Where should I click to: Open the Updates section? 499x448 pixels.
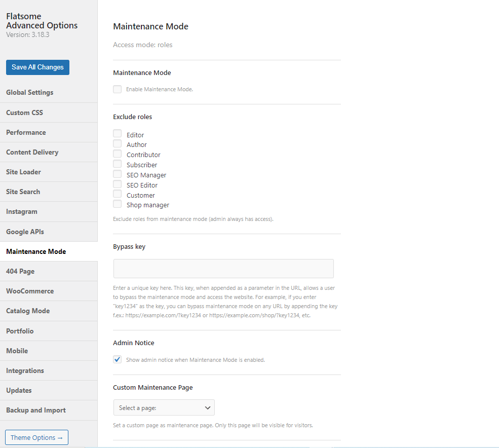[x=49, y=390]
